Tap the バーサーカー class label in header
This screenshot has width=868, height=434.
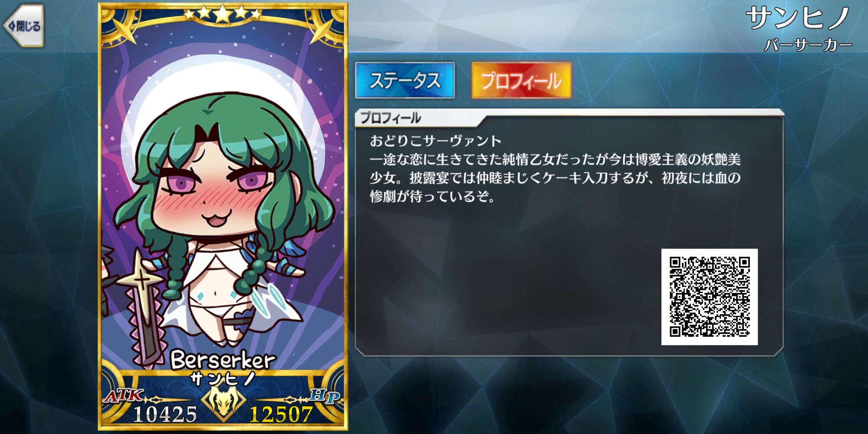click(x=808, y=45)
